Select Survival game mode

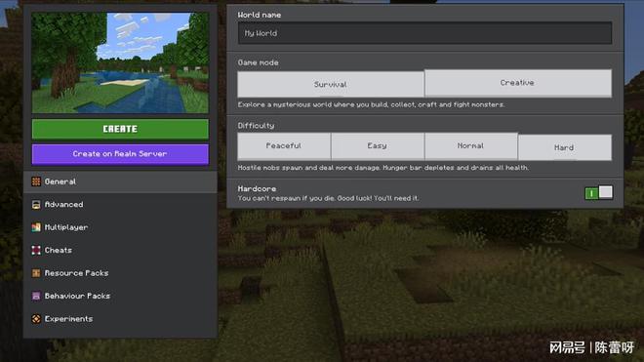pyautogui.click(x=331, y=84)
